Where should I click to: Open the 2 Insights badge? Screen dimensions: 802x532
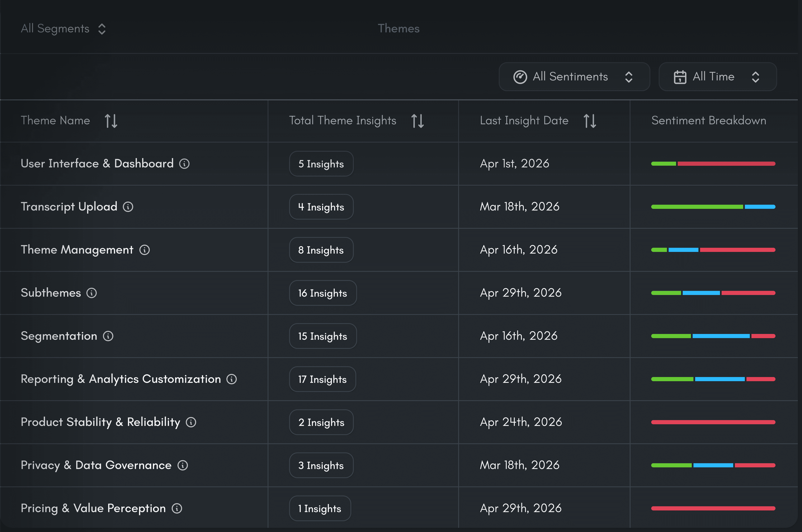point(321,422)
